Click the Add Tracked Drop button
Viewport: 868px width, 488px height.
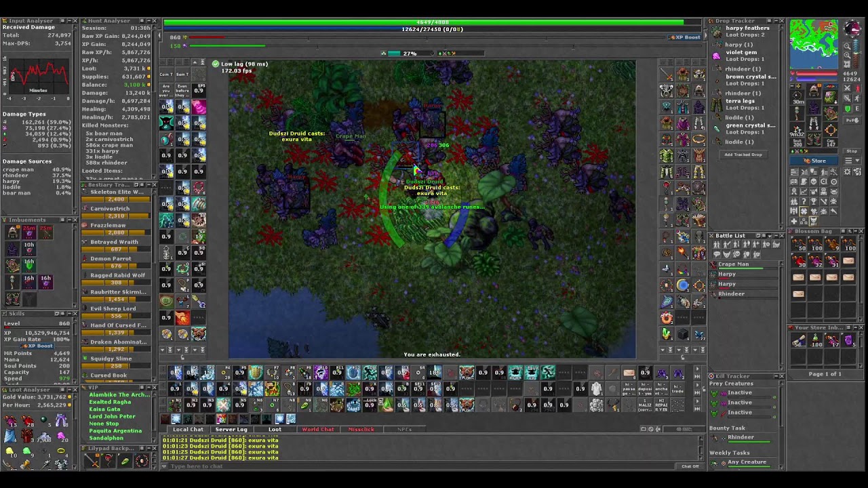[x=743, y=155]
